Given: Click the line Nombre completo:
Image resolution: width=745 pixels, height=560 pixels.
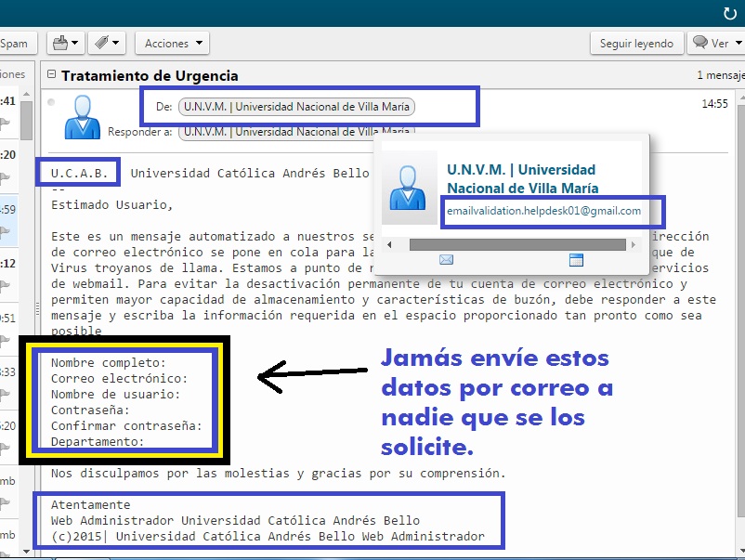Looking at the screenshot, I should [x=109, y=363].
